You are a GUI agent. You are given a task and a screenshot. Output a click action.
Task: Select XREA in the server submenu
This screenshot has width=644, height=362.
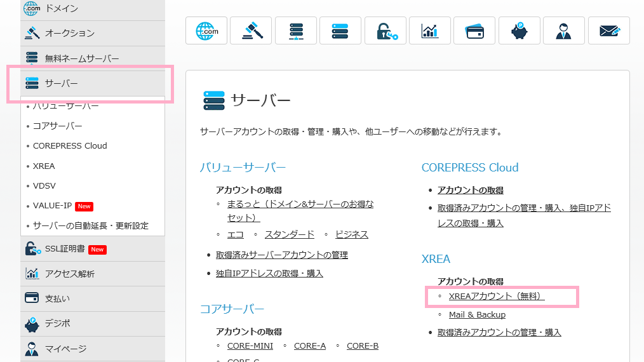point(44,166)
